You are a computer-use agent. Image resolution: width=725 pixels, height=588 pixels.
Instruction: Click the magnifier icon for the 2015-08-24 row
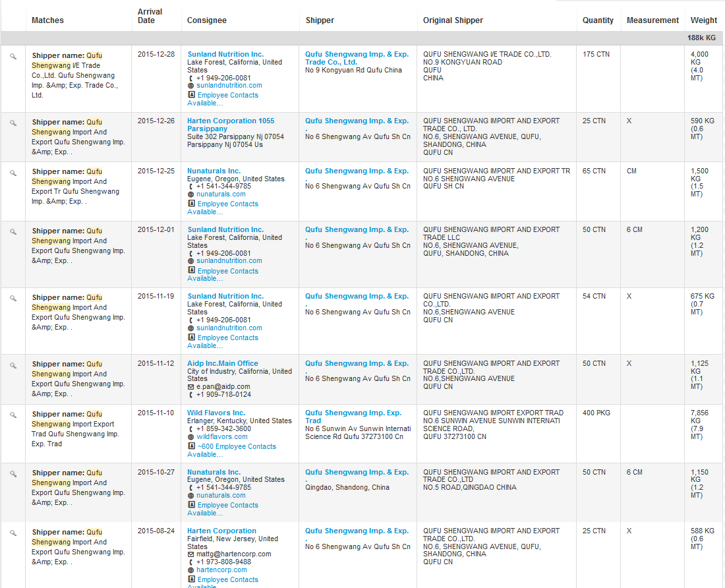coord(13,533)
